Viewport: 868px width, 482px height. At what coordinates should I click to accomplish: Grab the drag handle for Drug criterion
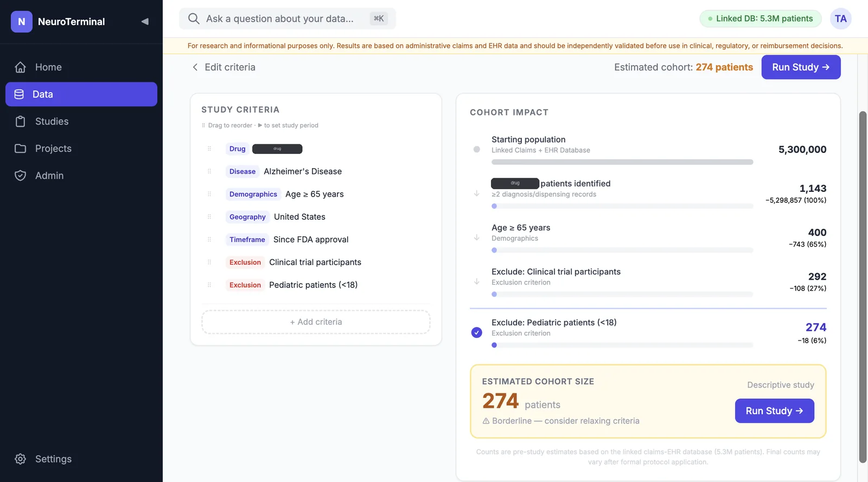(x=209, y=149)
